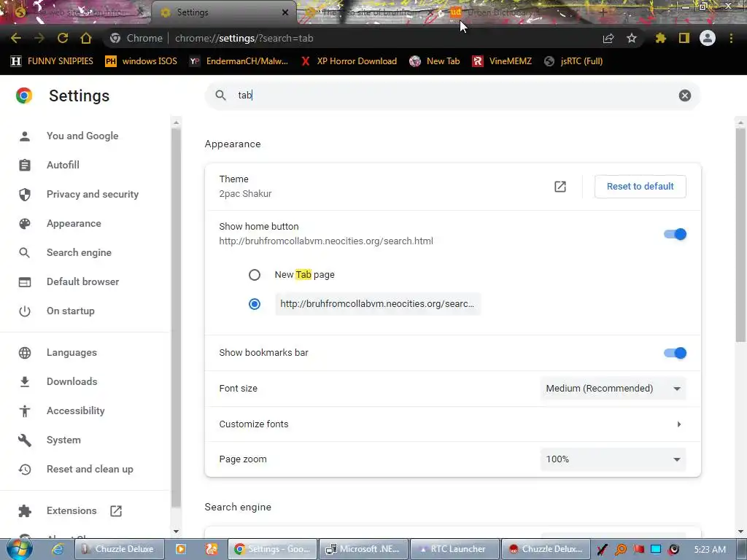Viewport: 747px width, 560px height.
Task: Open Accessibility settings
Action: coord(75,411)
